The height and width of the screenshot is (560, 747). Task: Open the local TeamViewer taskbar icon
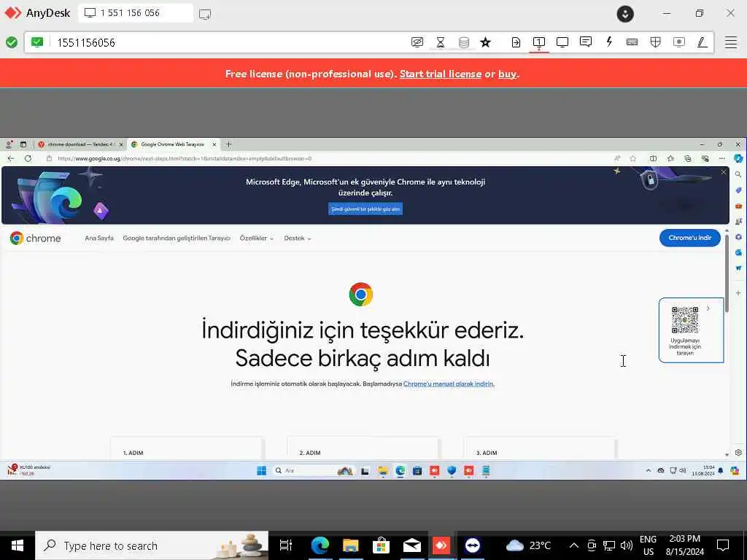tap(473, 545)
